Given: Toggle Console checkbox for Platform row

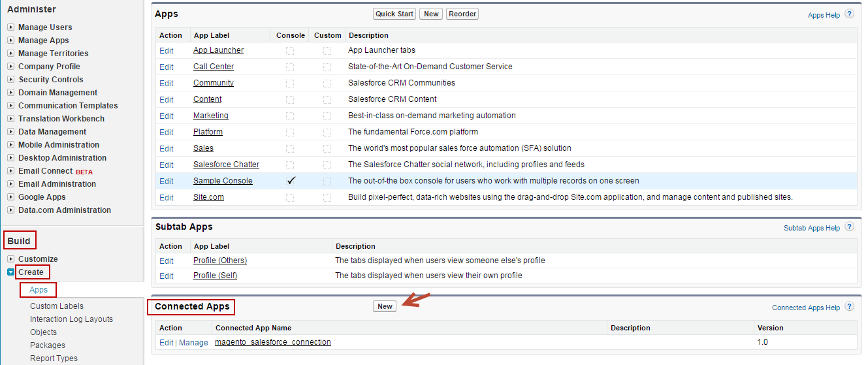Looking at the screenshot, I should pyautogui.click(x=290, y=132).
